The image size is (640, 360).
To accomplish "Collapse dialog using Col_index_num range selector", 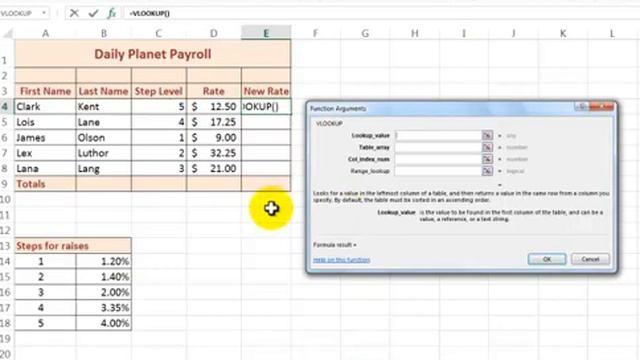I will tap(487, 159).
